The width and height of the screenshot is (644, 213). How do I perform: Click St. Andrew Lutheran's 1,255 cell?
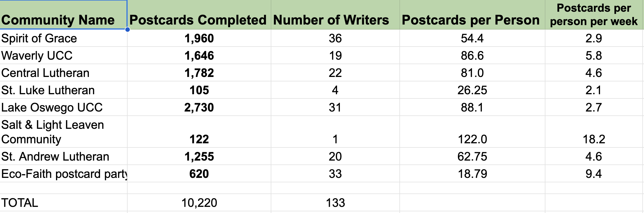(199, 156)
